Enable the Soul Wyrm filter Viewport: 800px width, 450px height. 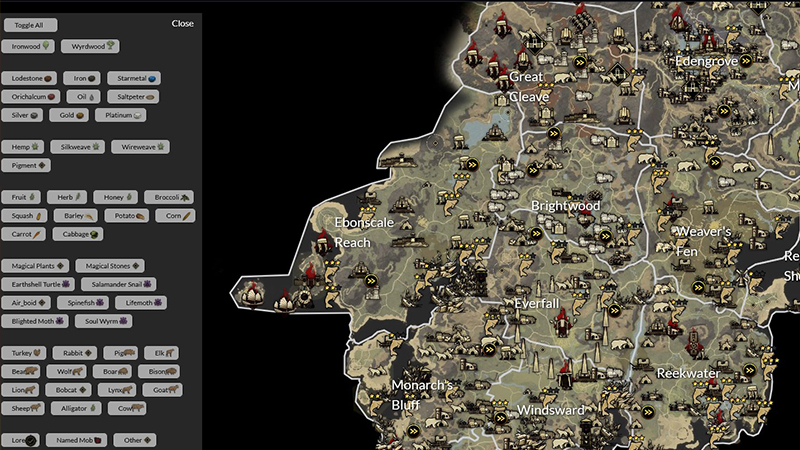tap(104, 321)
